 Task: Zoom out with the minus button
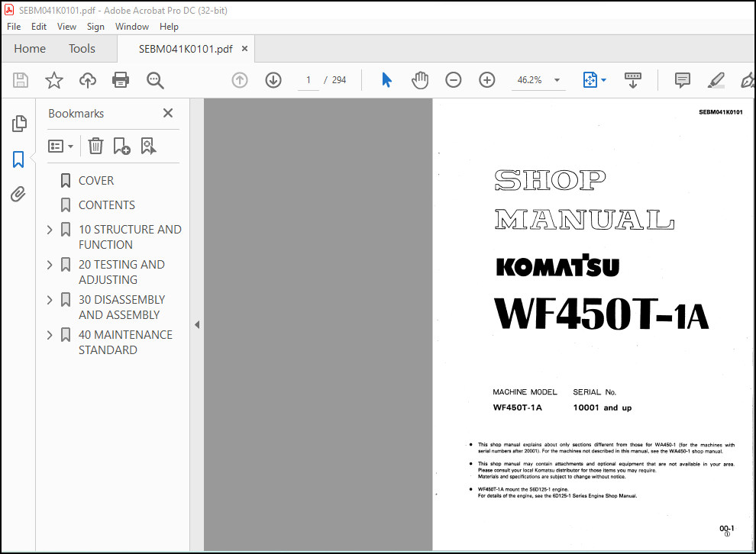(453, 80)
